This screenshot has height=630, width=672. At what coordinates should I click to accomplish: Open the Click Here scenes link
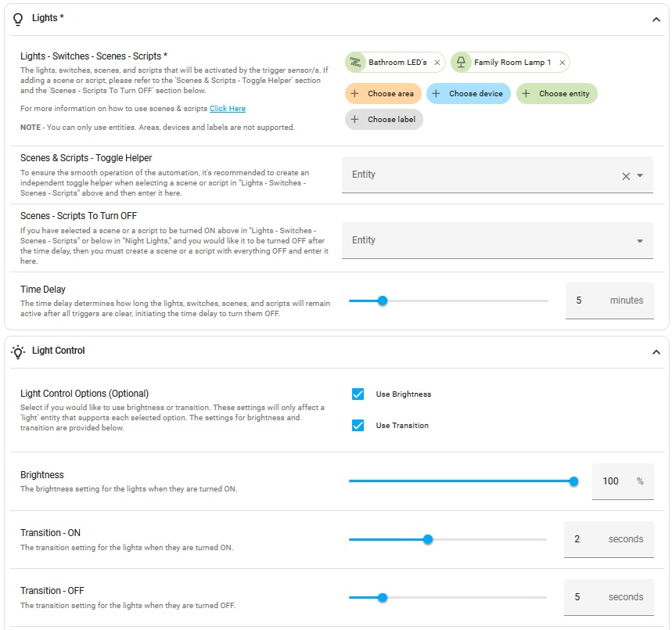click(228, 109)
